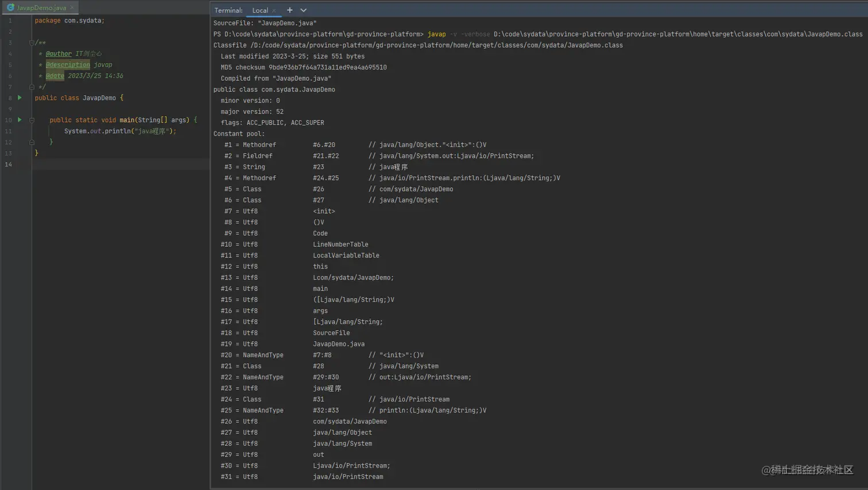Open the terminal tabs dropdown chevron
The width and height of the screenshot is (868, 490).
coord(304,10)
